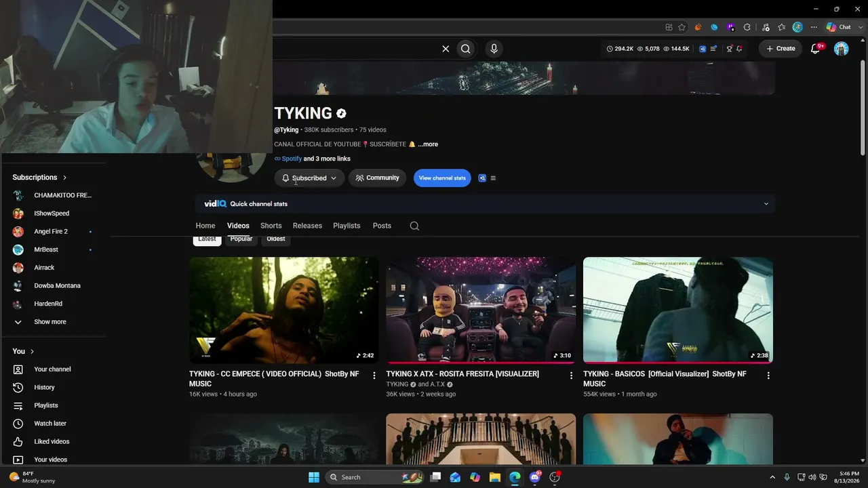Switch to the Home channel tab
868x488 pixels.
coord(205,226)
